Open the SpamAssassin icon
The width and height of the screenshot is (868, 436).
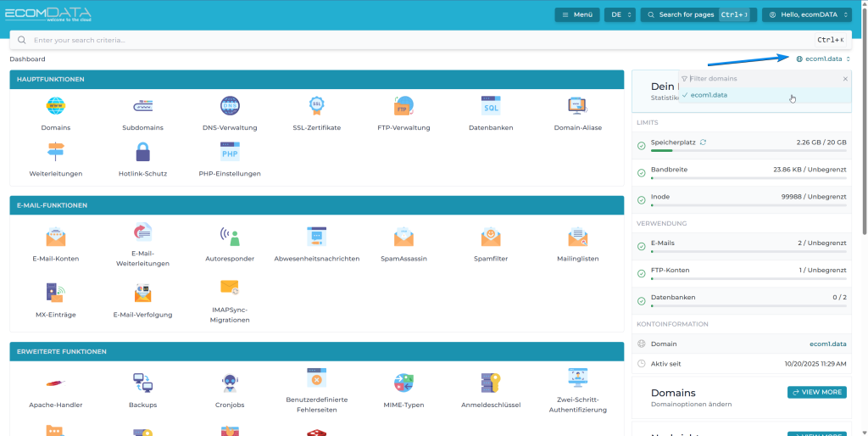tap(403, 238)
